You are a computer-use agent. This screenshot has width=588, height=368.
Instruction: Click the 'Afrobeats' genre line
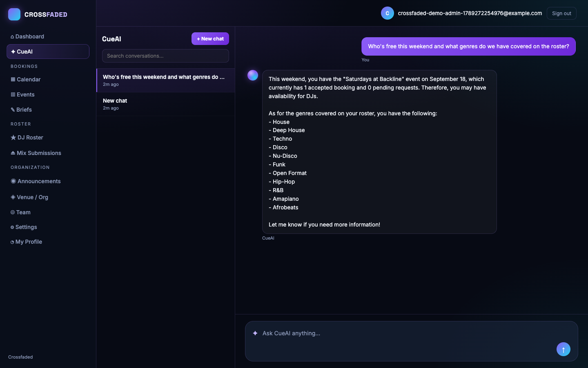pyautogui.click(x=283, y=207)
